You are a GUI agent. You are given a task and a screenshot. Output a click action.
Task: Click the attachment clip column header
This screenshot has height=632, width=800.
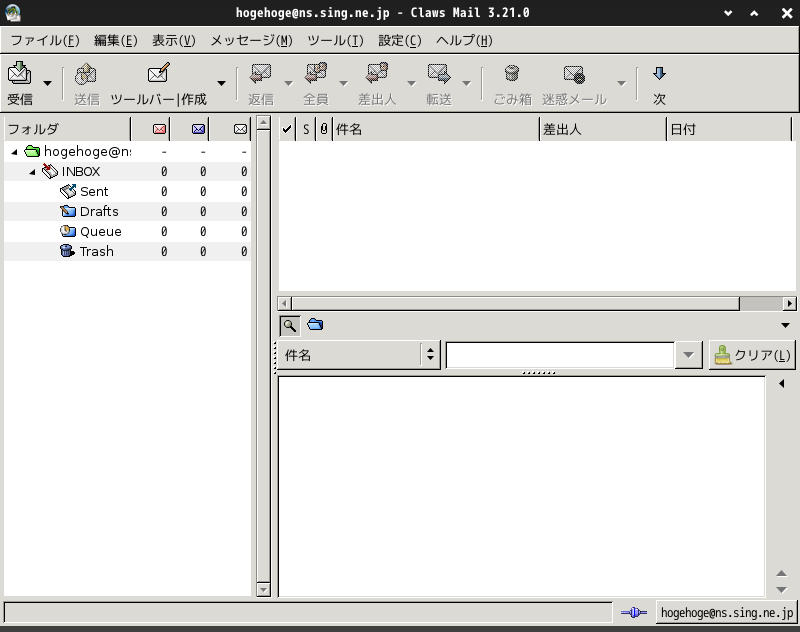point(324,129)
